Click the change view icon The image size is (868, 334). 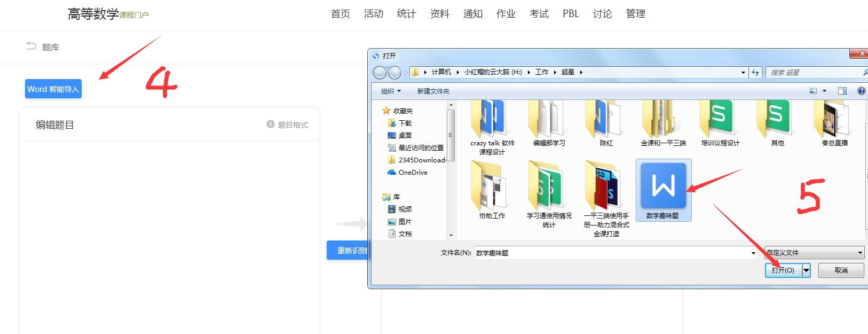(813, 91)
